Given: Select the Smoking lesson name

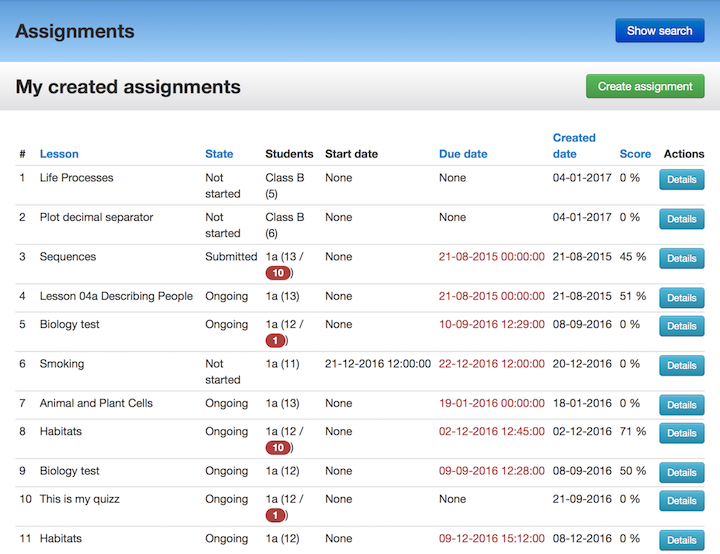Looking at the screenshot, I should pyautogui.click(x=62, y=364).
